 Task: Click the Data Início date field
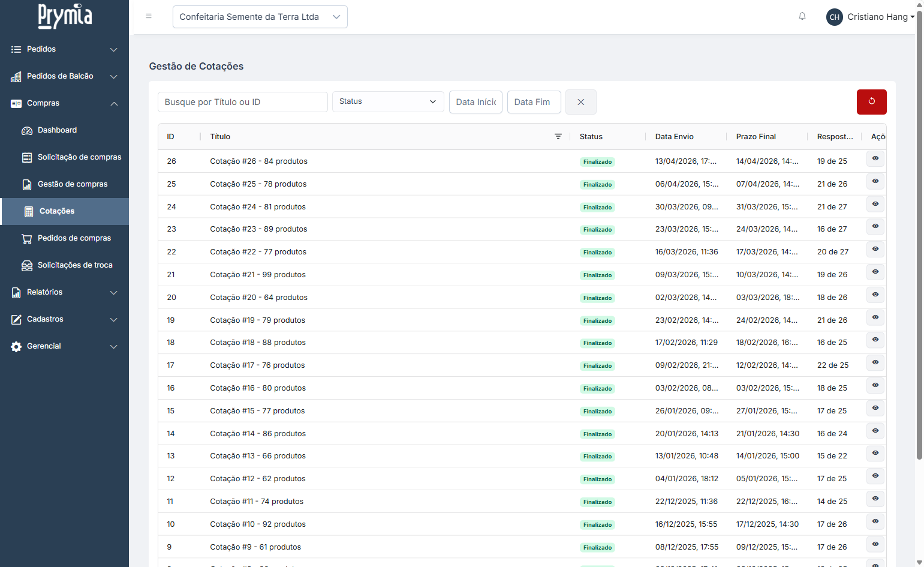coord(475,102)
